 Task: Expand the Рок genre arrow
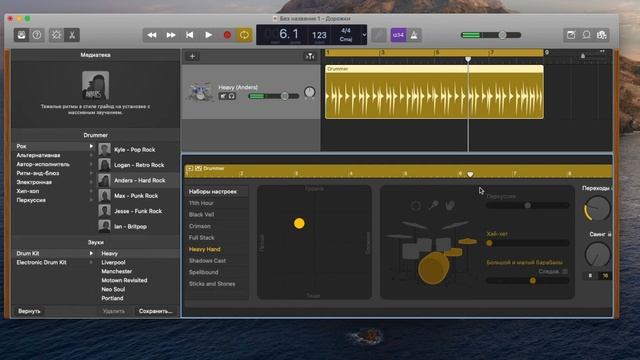91,146
